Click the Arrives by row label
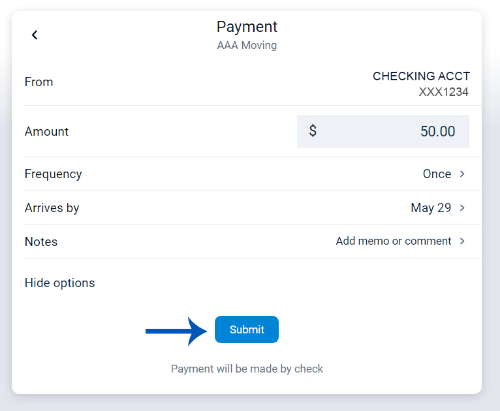The width and height of the screenshot is (500, 411). coord(52,208)
